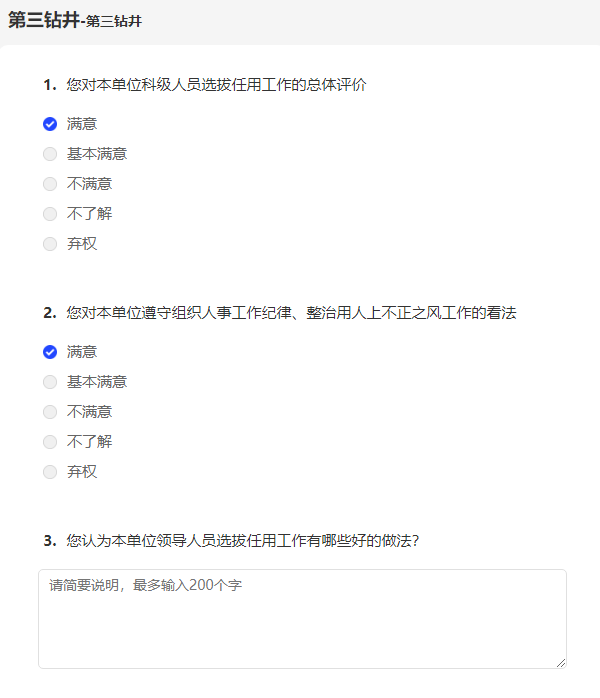Click the question 3 answer text area
600x698 pixels.
coord(302,619)
